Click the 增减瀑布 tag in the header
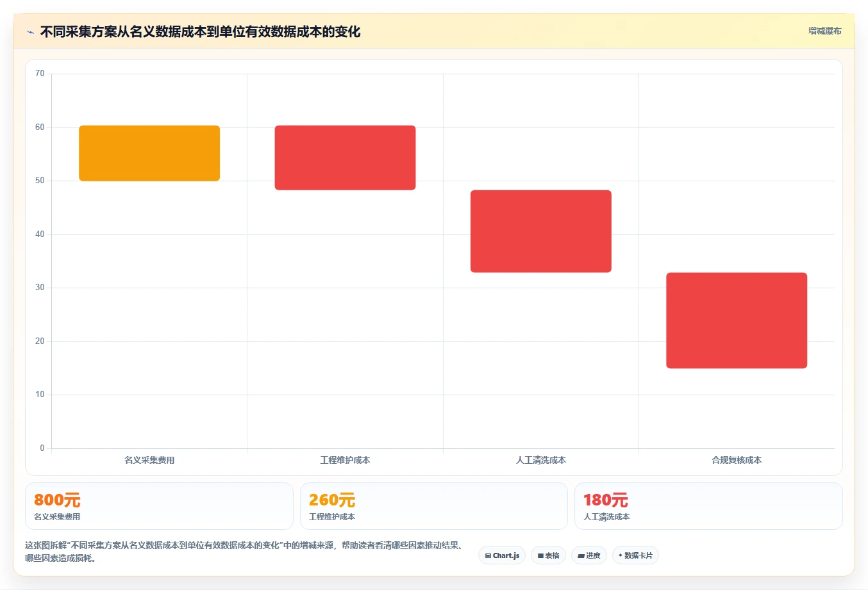868x590 pixels. 824,31
